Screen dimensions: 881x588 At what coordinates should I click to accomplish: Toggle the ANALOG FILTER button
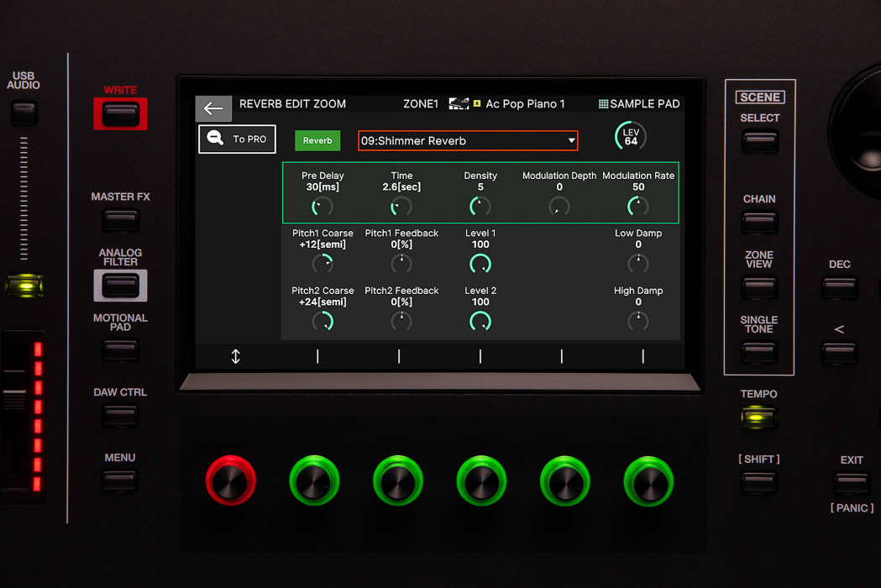[x=119, y=286]
